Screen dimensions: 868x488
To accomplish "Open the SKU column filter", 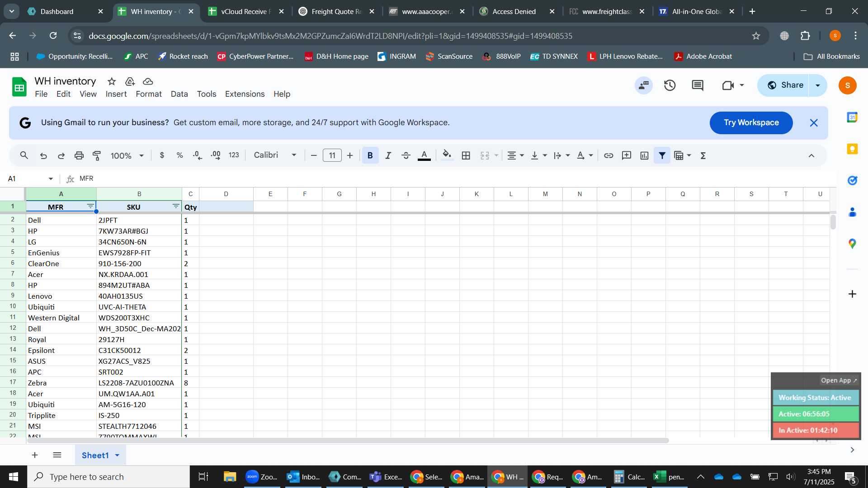I will click(176, 206).
